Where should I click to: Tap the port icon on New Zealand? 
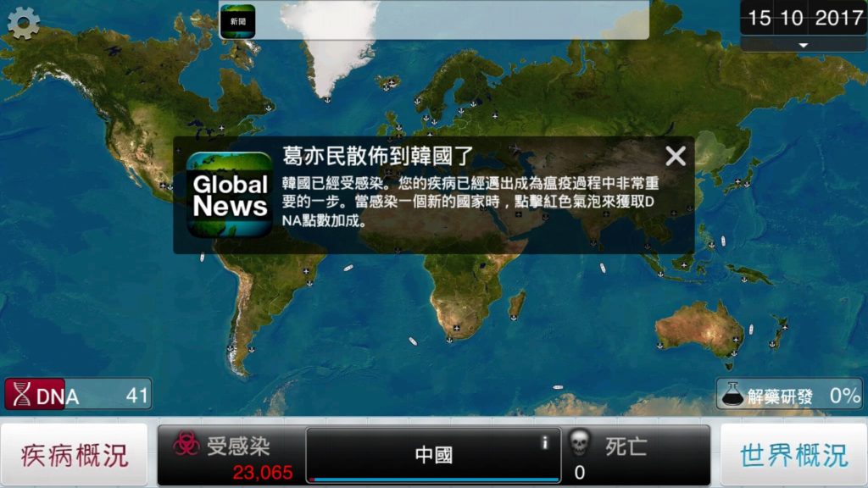773,344
